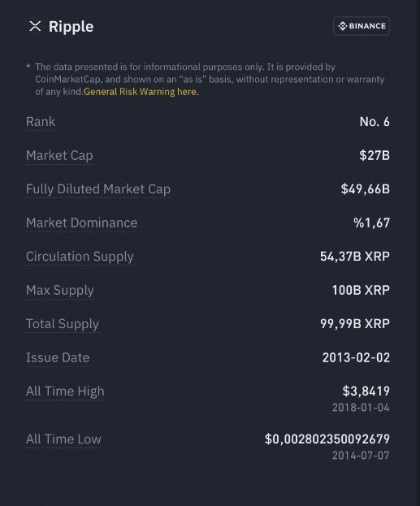Viewport: 420px width, 506px height.
Task: Click the Ripple XRP logo icon
Action: pyautogui.click(x=35, y=26)
